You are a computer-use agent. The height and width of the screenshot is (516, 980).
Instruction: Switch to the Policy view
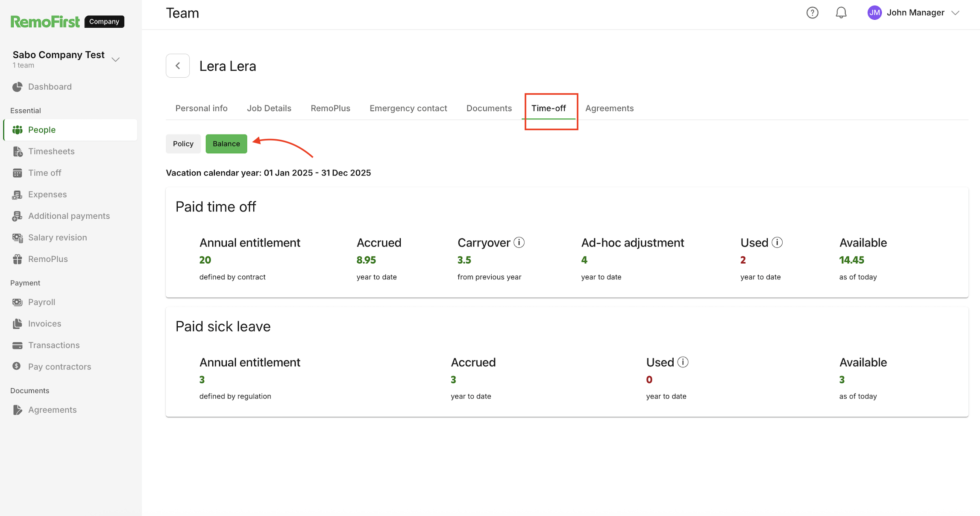tap(183, 144)
